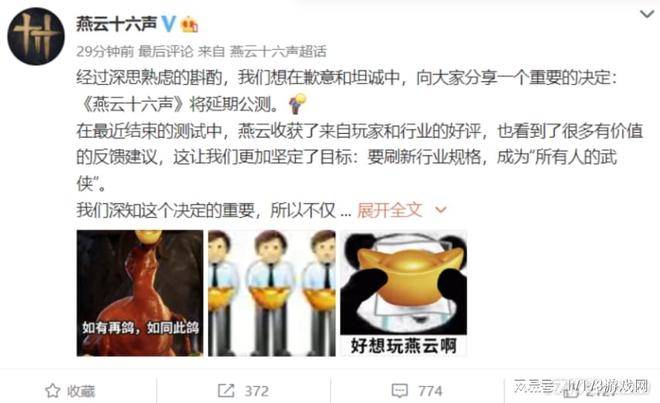
Task: Open the 29分钟前 timestamp
Action: coord(105,51)
